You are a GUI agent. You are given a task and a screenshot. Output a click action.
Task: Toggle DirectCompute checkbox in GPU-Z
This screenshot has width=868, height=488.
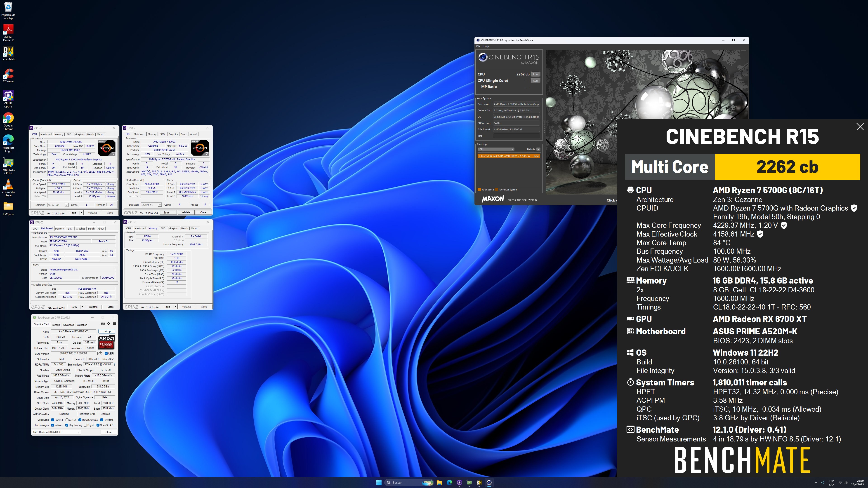point(80,420)
